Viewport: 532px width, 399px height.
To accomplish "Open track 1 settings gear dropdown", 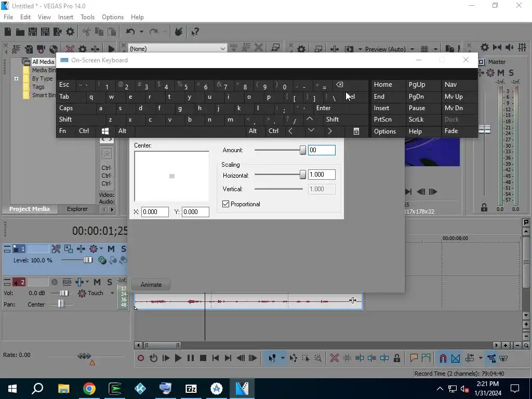I will point(101,249).
